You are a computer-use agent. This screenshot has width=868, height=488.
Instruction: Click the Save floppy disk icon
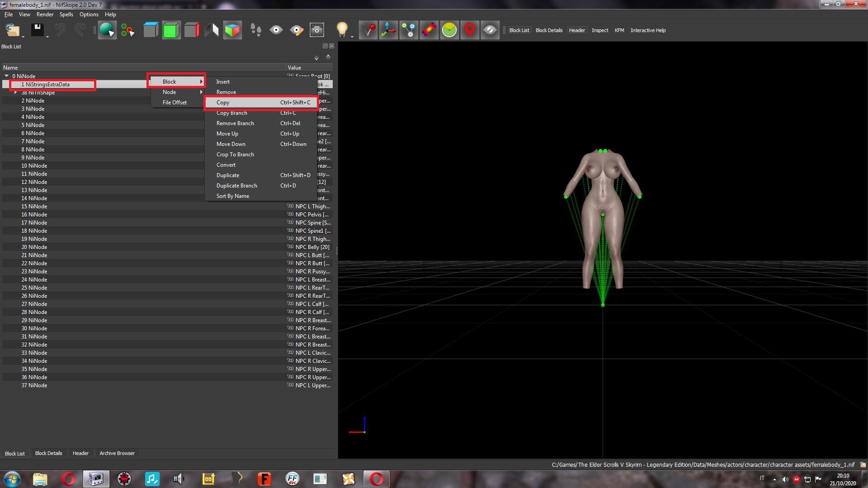point(37,30)
